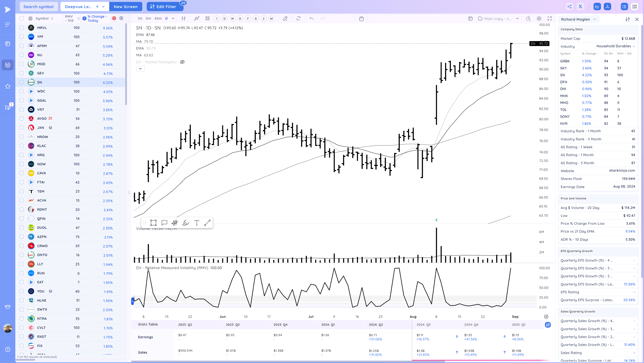Click the fullscreen chart icon

[x=549, y=19]
